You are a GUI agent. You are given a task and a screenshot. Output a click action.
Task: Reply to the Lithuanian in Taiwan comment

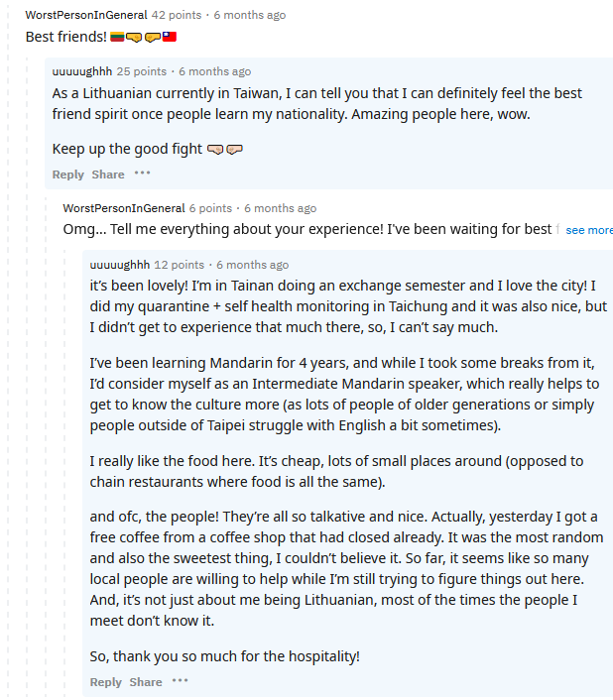(67, 175)
